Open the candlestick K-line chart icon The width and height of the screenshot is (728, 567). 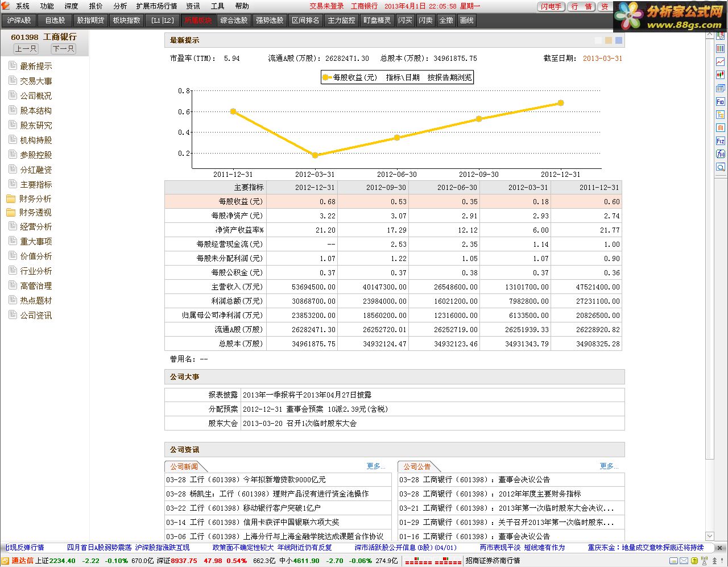pos(720,75)
